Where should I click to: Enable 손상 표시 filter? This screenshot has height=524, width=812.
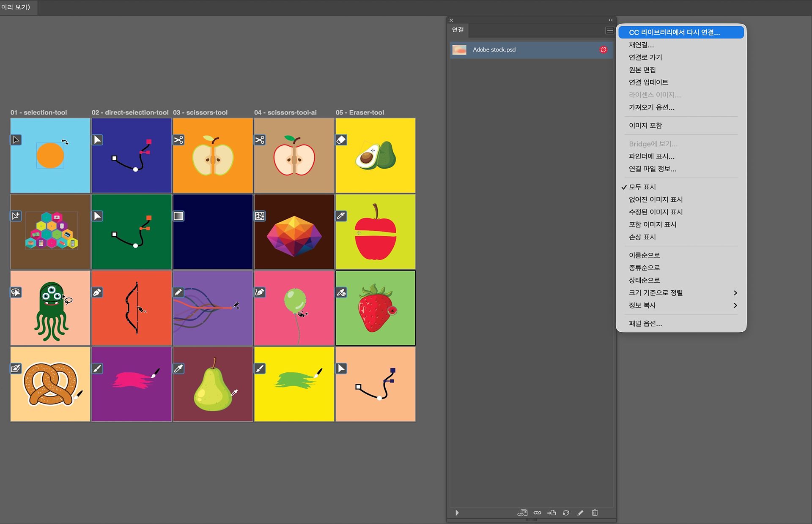681,237
